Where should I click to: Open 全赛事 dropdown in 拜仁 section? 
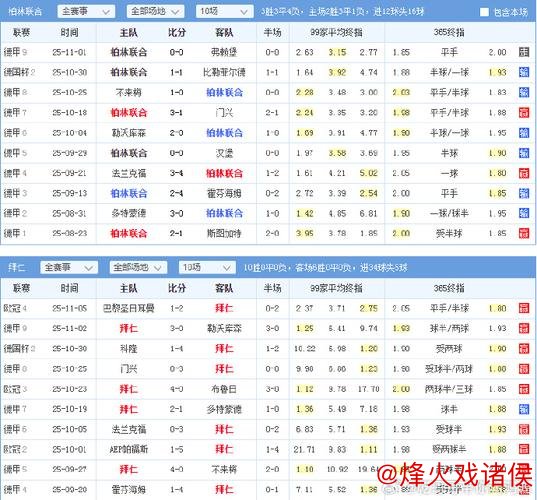[x=69, y=267]
